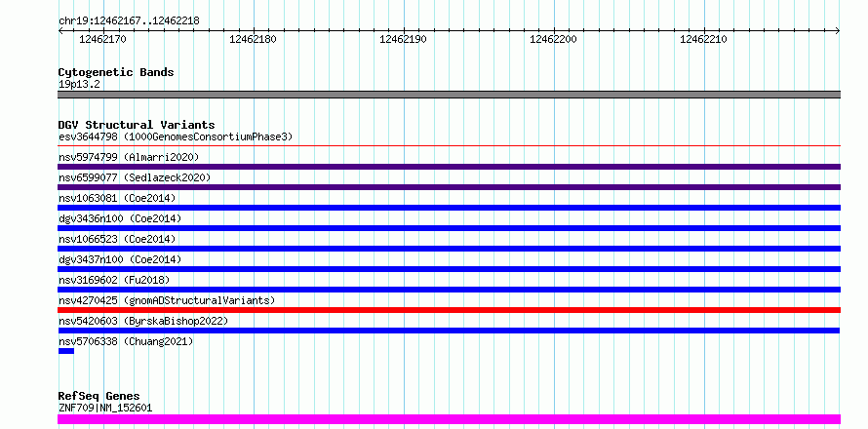Image resolution: width=868 pixels, height=429 pixels.
Task: Click the right arrowhead of the ruler
Action: (x=838, y=30)
